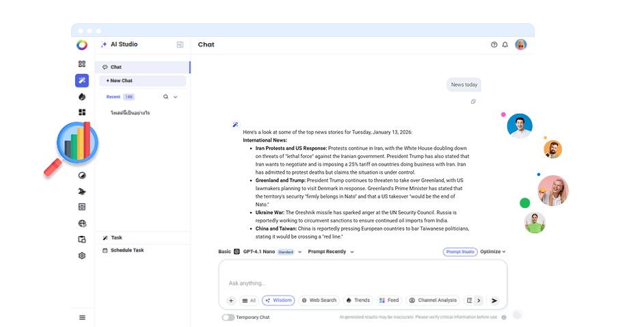Start a New Chat

[142, 81]
